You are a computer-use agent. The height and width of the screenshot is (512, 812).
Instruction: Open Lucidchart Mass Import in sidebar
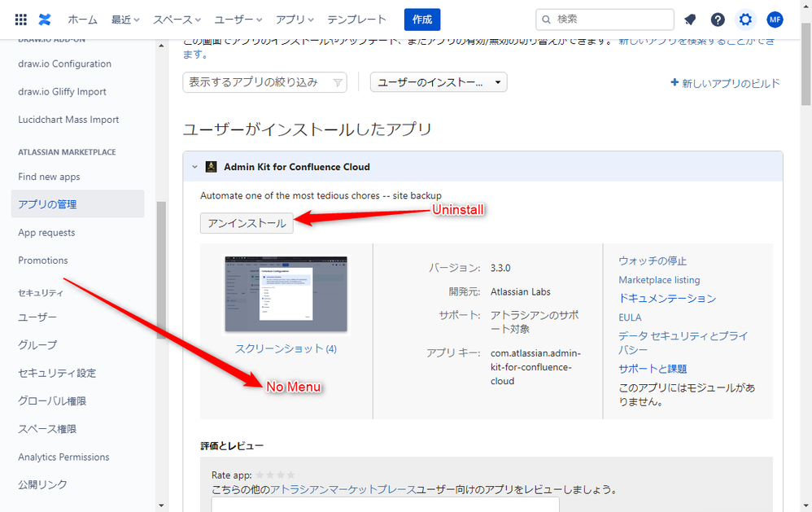click(x=68, y=120)
